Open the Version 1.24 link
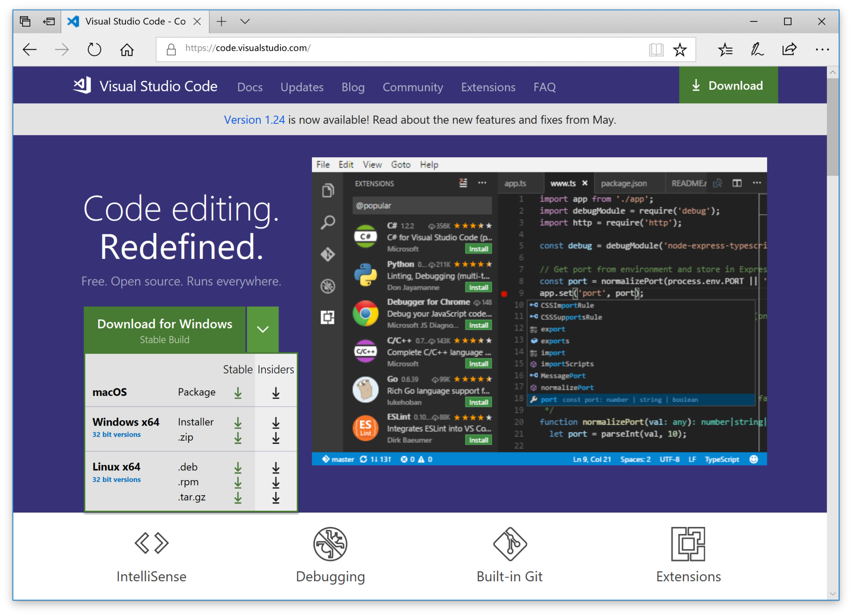Screen dimensions: 852x616 pyautogui.click(x=254, y=120)
